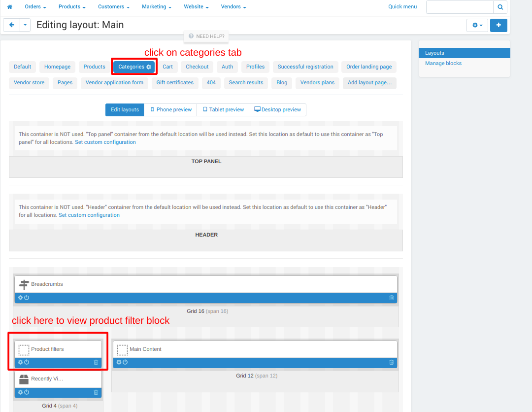
Task: Click the home icon in top navigation
Action: click(x=9, y=7)
